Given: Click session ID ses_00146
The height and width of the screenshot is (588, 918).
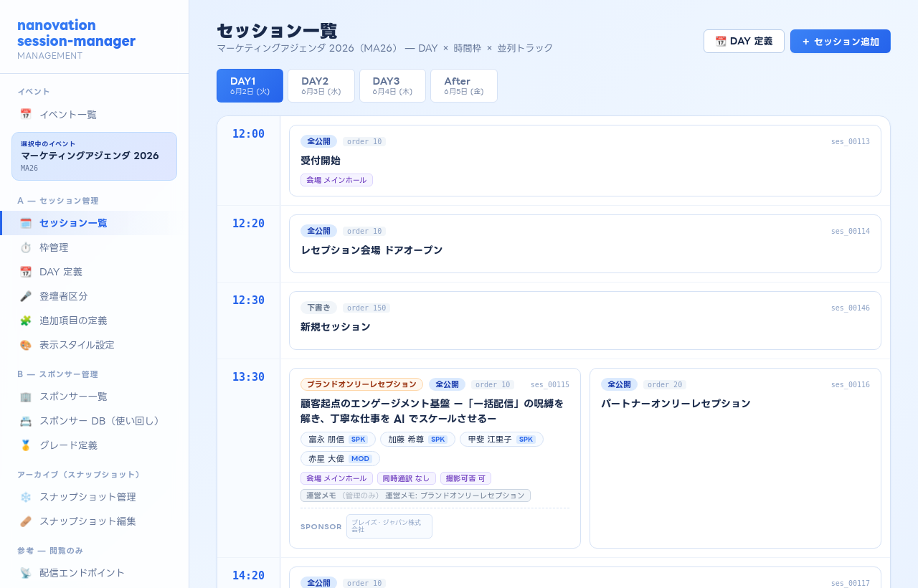Looking at the screenshot, I should click(x=851, y=308).
